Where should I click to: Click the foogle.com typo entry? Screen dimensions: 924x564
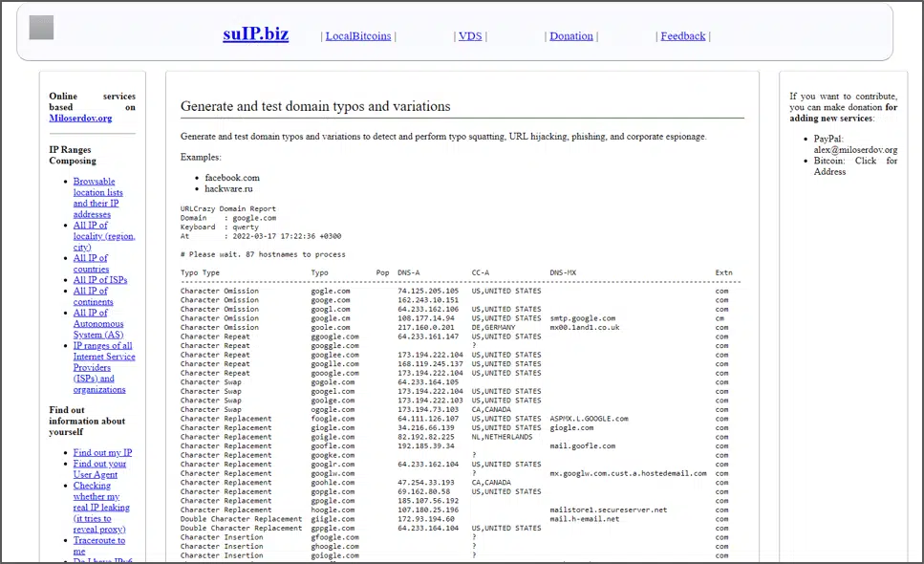tap(333, 419)
